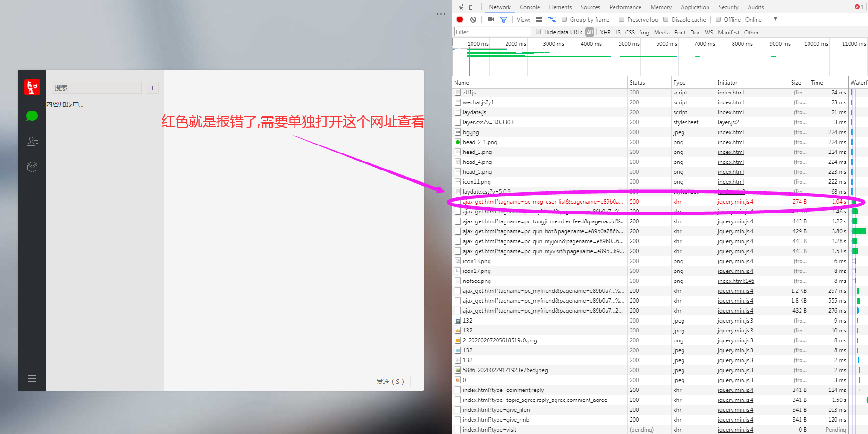Clear the network log

(473, 19)
